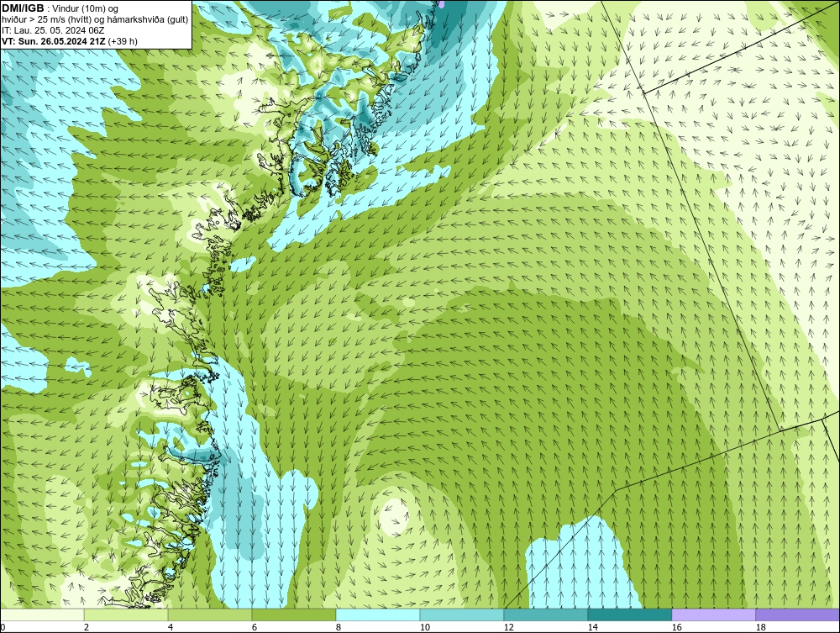
Task: Click the 0–2 m/s pale legend swatch
Action: (x=42, y=615)
